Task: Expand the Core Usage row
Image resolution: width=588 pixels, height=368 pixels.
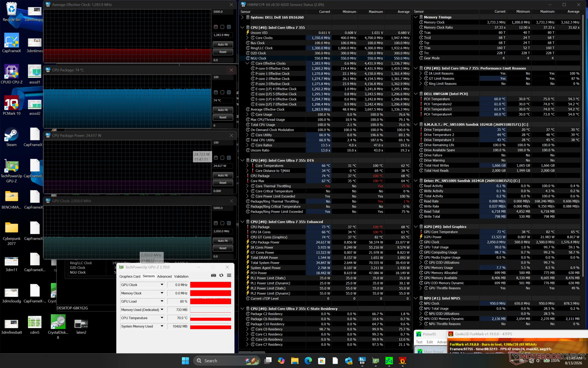Action: coord(247,114)
